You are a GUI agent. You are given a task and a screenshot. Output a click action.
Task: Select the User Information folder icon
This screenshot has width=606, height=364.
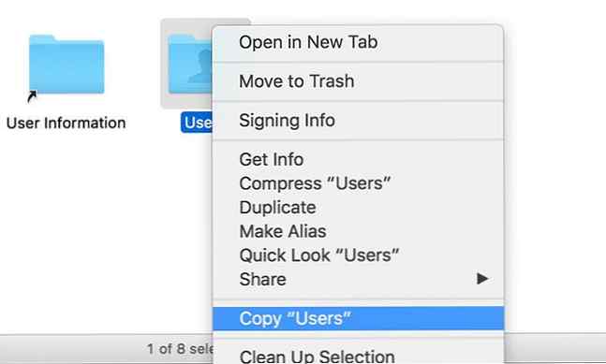[67, 65]
